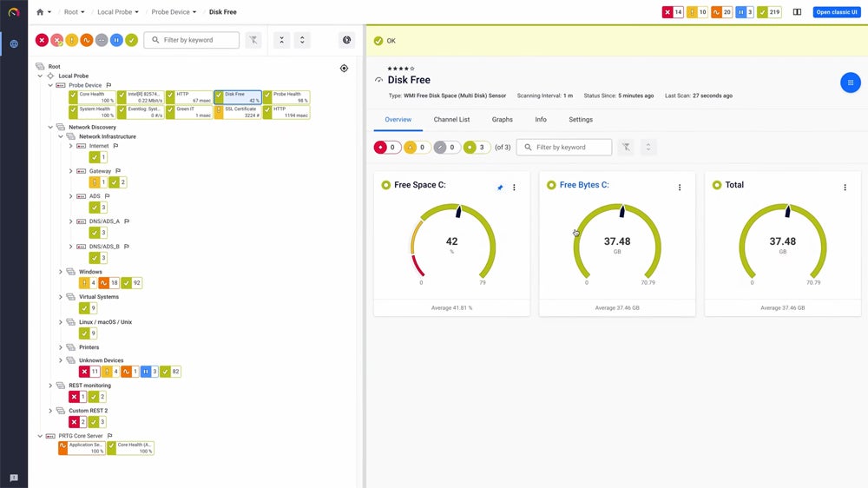Click the Free Space C: gauge
Image resolution: width=868 pixels, height=488 pixels.
[x=451, y=242]
